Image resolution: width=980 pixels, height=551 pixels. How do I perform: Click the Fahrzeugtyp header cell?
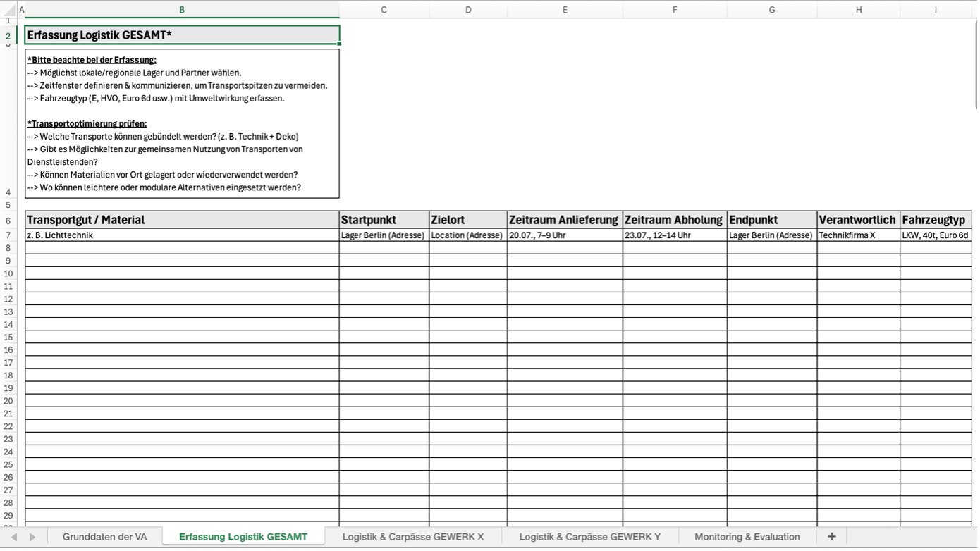936,220
